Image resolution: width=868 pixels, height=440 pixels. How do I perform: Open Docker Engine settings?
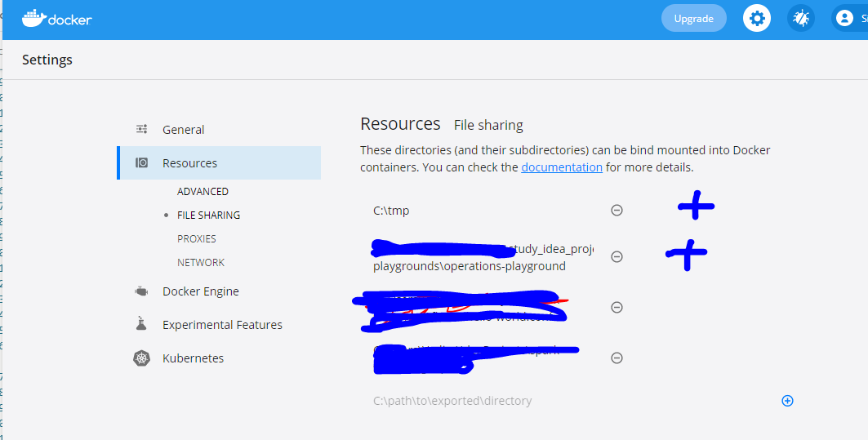click(200, 291)
